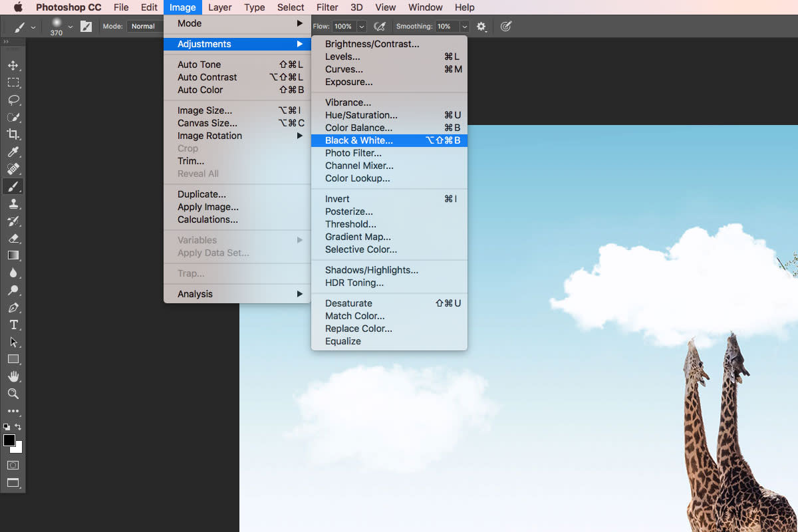This screenshot has height=532, width=798.
Task: Choose Black & White adjustment
Action: tap(389, 140)
